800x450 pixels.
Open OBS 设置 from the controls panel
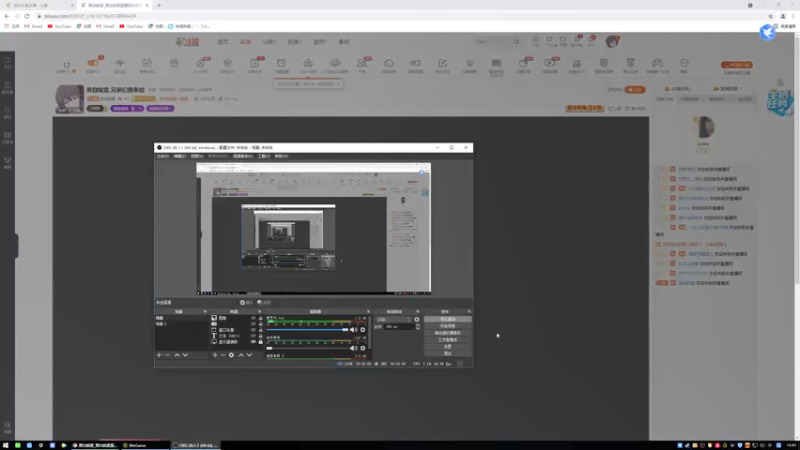447,346
